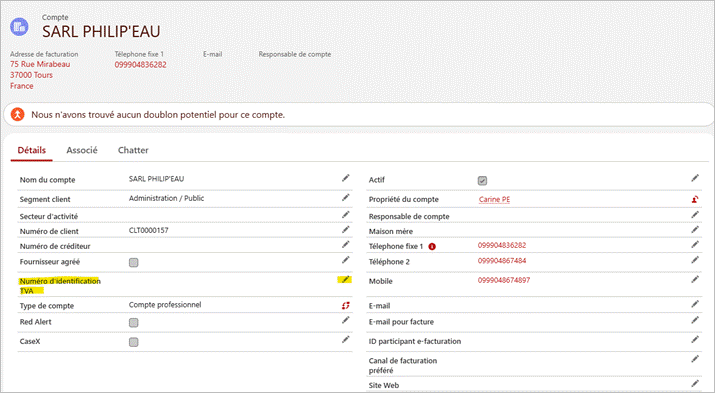Click 'SARL PHILIP'EAU' value in Nom du compte
This screenshot has width=715, height=393.
[156, 179]
